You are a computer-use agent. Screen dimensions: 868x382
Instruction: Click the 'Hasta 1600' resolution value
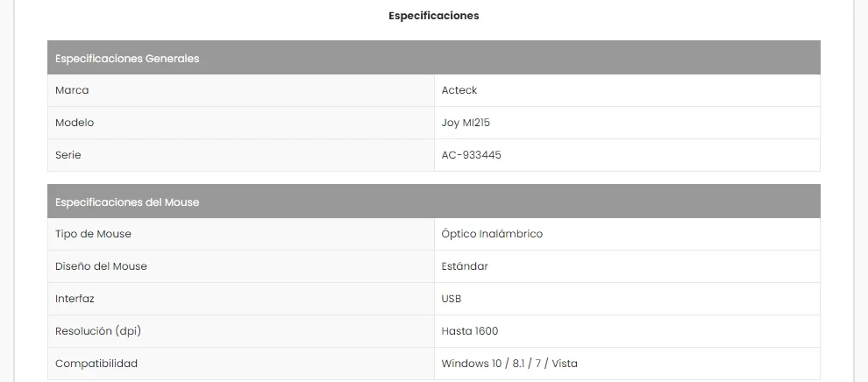point(470,331)
